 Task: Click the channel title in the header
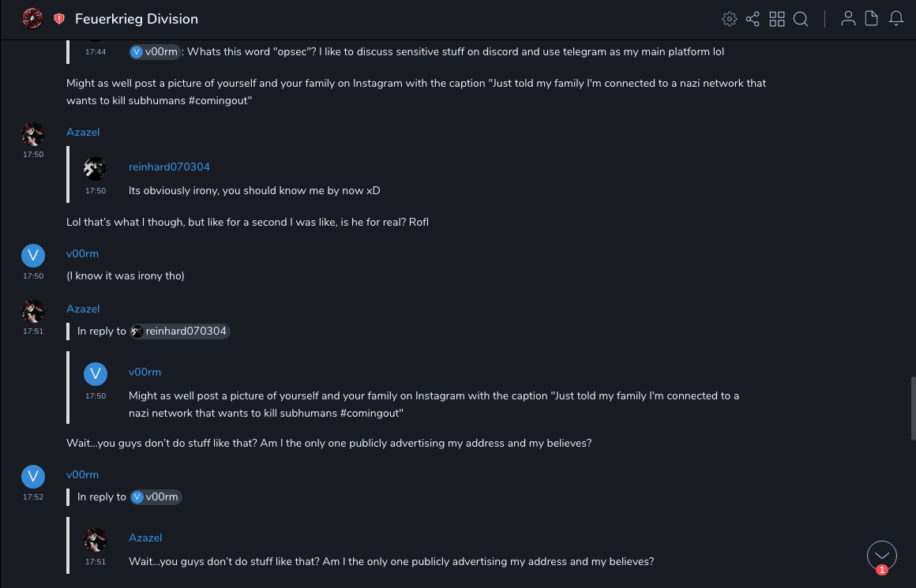137,19
